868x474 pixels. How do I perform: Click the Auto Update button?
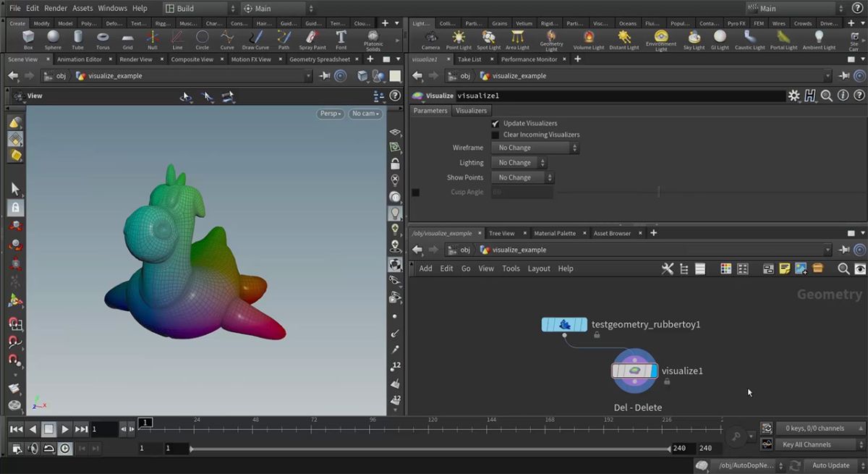pyautogui.click(x=830, y=465)
